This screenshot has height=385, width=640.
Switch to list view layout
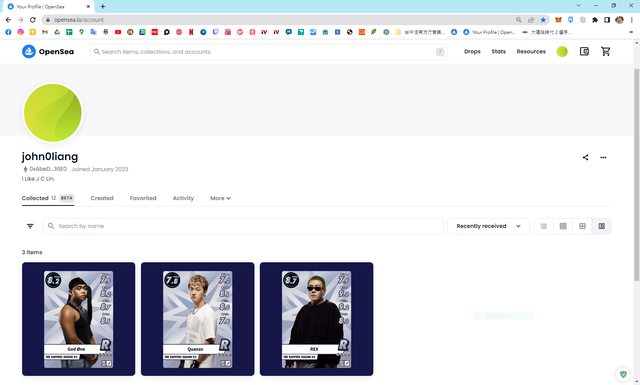click(544, 226)
